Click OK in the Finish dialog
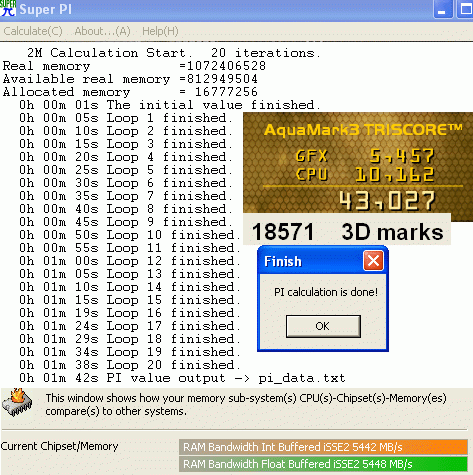 [323, 326]
